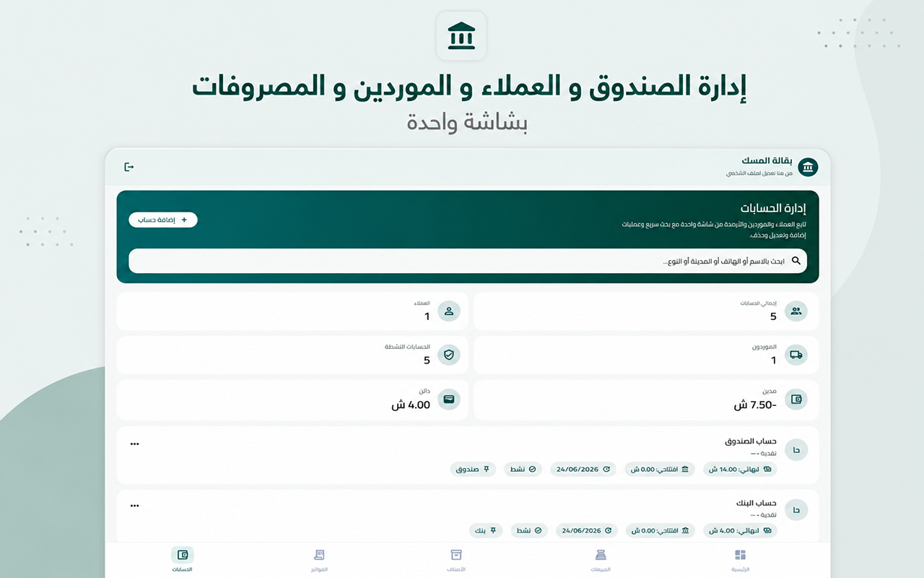
Task: Open more options for حساب الصندوق
Action: (x=134, y=444)
